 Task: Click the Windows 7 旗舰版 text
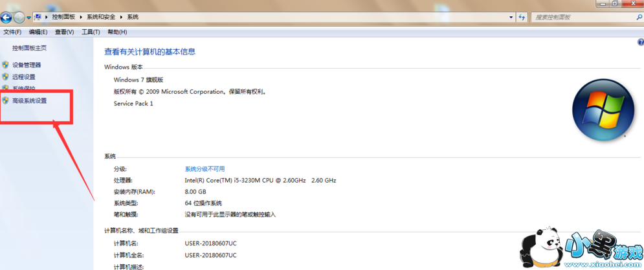point(139,80)
